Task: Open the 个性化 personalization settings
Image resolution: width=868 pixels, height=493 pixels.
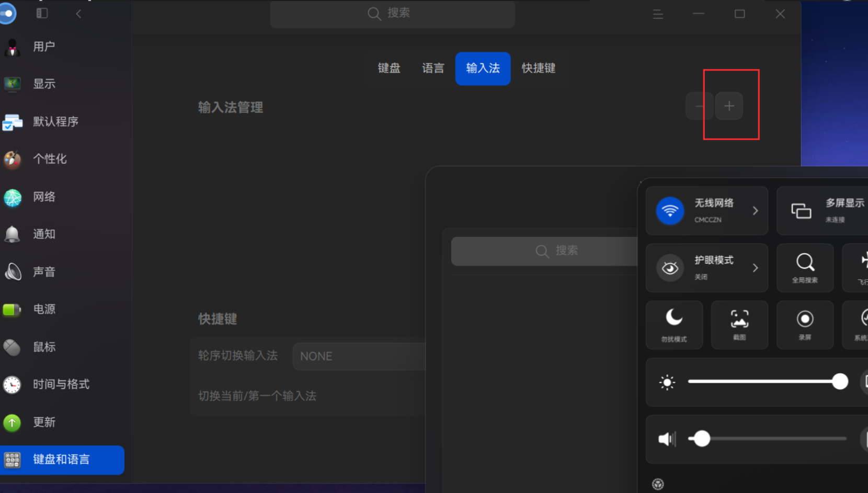Action: 62,159
